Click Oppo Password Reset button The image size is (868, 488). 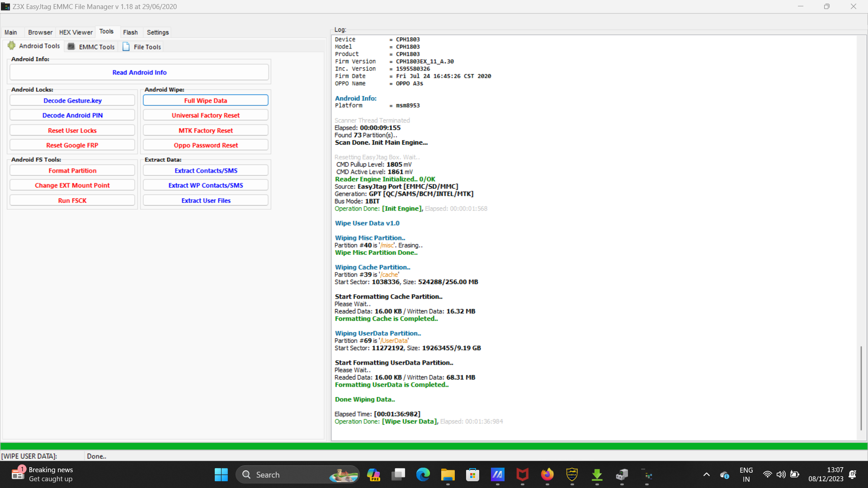[x=206, y=145]
